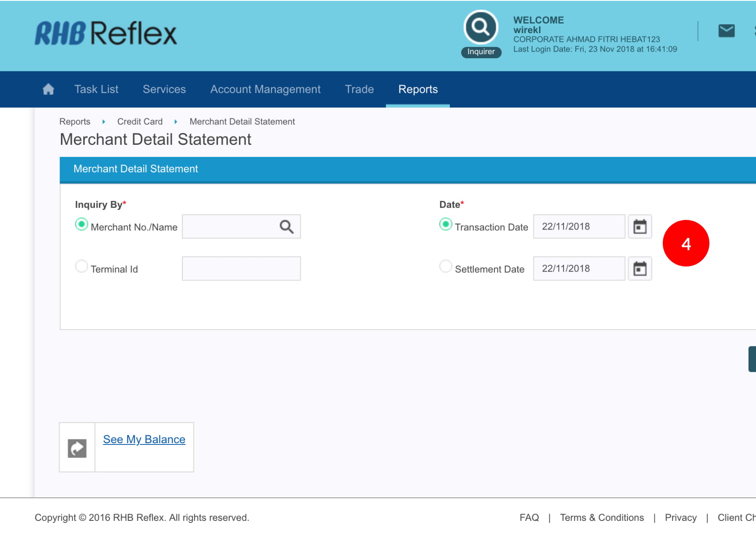Open the Reports menu tab
Screen dimensions: 756x554
point(417,89)
